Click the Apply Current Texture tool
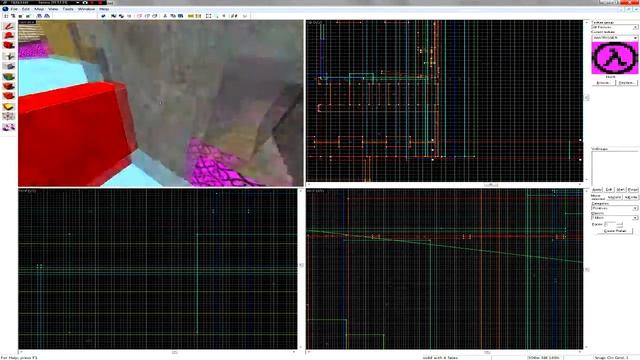640x360 pixels. pos(9,86)
